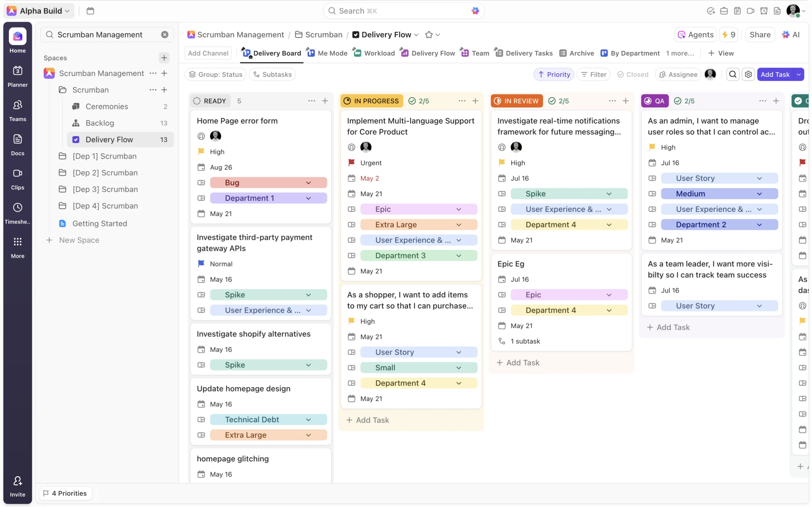812x507 pixels.
Task: Switch to the Workload tab
Action: 375,53
